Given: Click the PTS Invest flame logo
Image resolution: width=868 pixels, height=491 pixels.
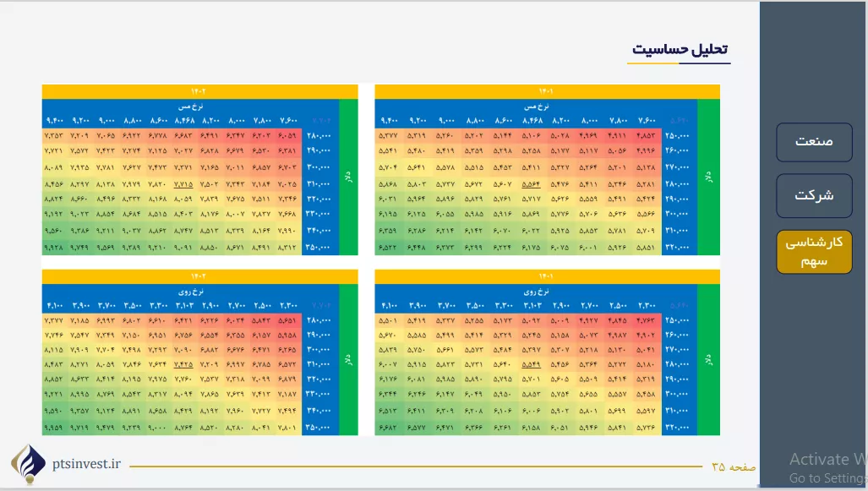Looking at the screenshot, I should point(27,466).
